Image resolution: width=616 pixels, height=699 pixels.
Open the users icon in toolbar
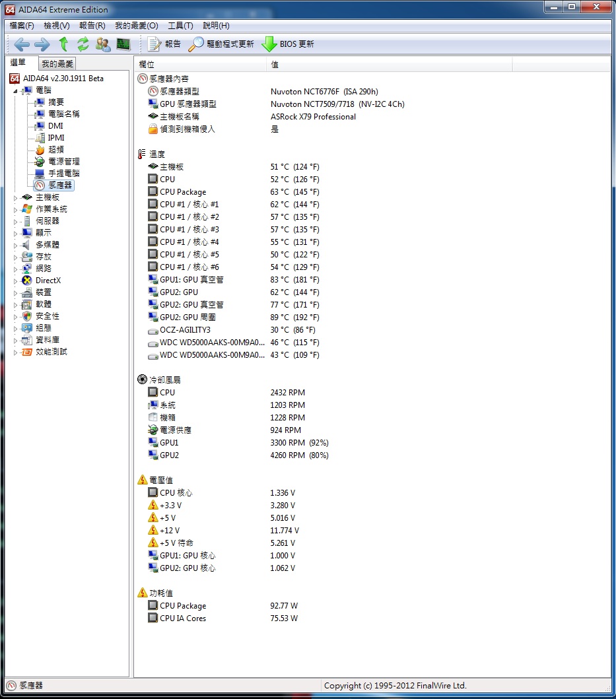[103, 44]
